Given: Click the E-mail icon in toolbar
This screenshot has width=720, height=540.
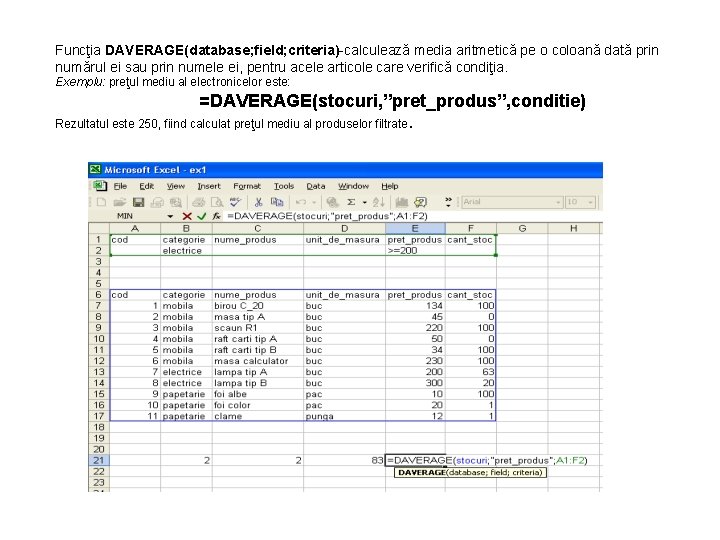Looking at the screenshot, I should pos(157,202).
